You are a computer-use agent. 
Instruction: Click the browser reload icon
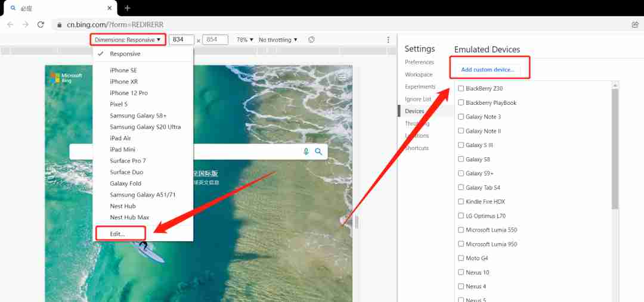[41, 24]
